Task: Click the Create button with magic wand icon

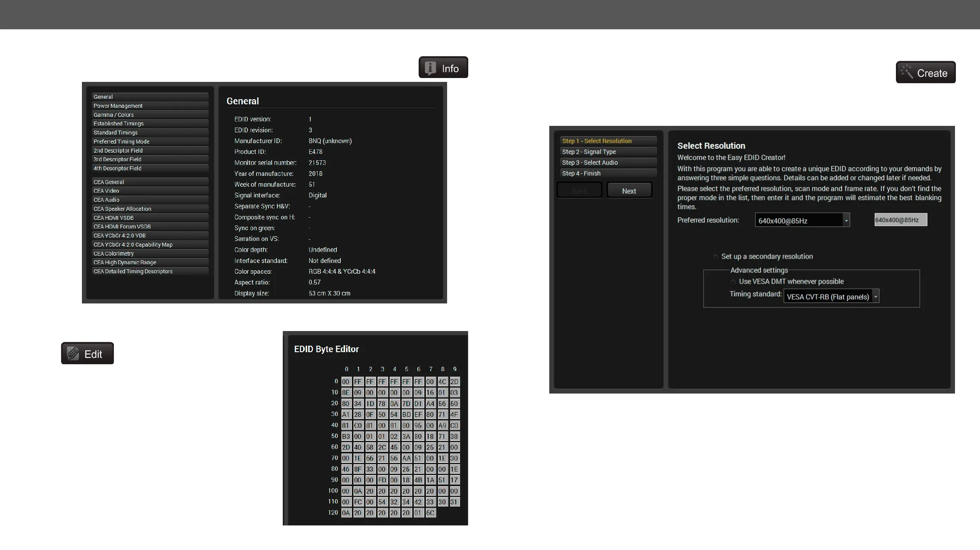Action: click(926, 72)
